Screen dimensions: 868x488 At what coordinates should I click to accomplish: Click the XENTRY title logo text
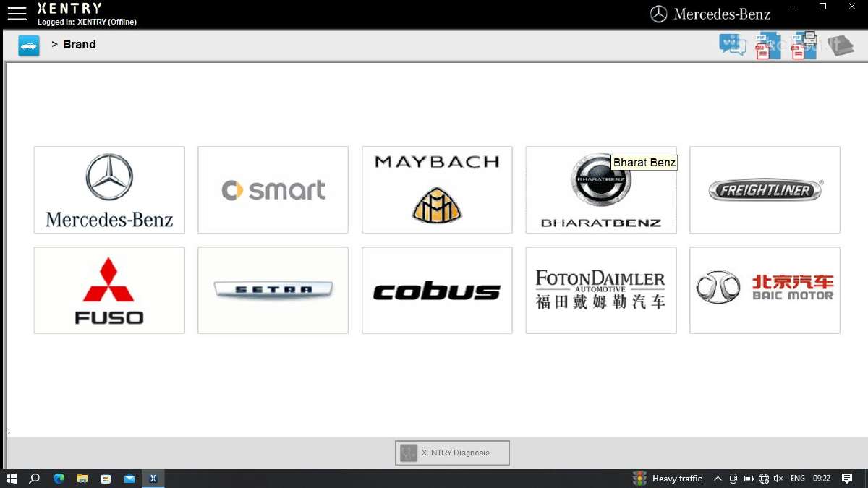[69, 9]
